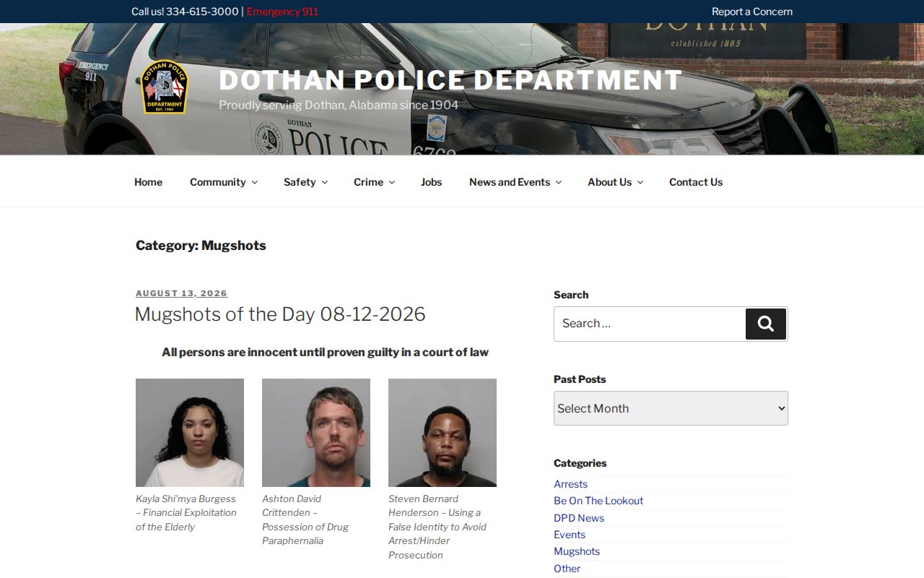Screen dimensions: 924x578
Task: Click the Kayla Shi'mya Burgess caption text
Action: 186,513
